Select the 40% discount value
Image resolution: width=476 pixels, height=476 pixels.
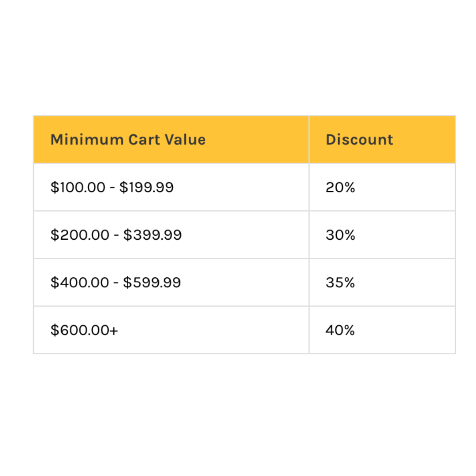(x=340, y=330)
